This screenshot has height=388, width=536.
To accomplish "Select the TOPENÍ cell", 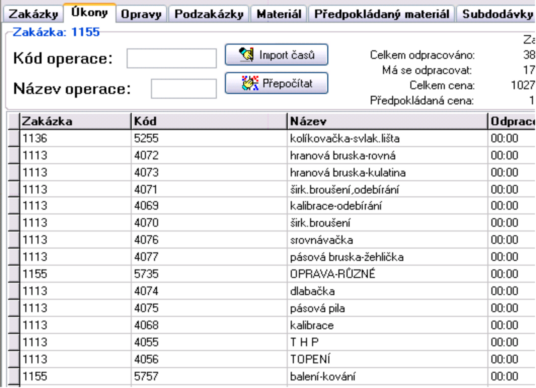I will 387,359.
